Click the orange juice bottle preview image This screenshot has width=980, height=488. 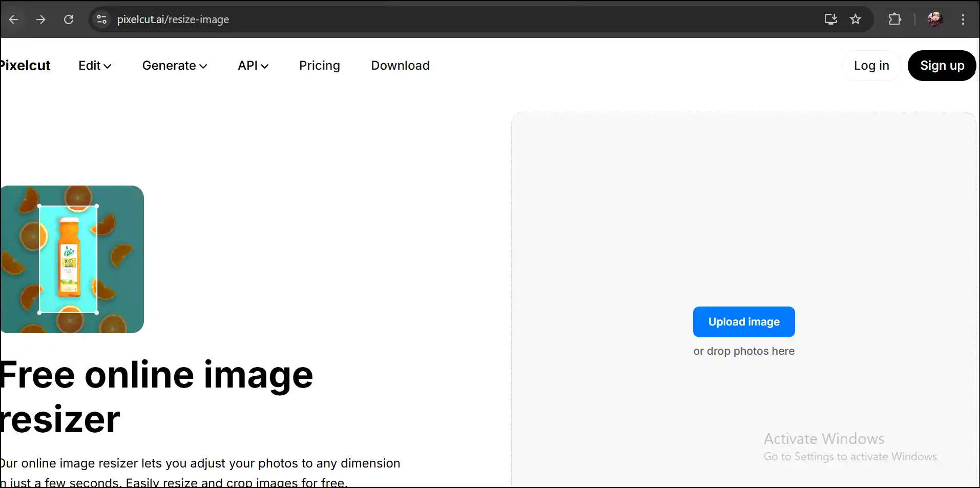[x=72, y=259]
